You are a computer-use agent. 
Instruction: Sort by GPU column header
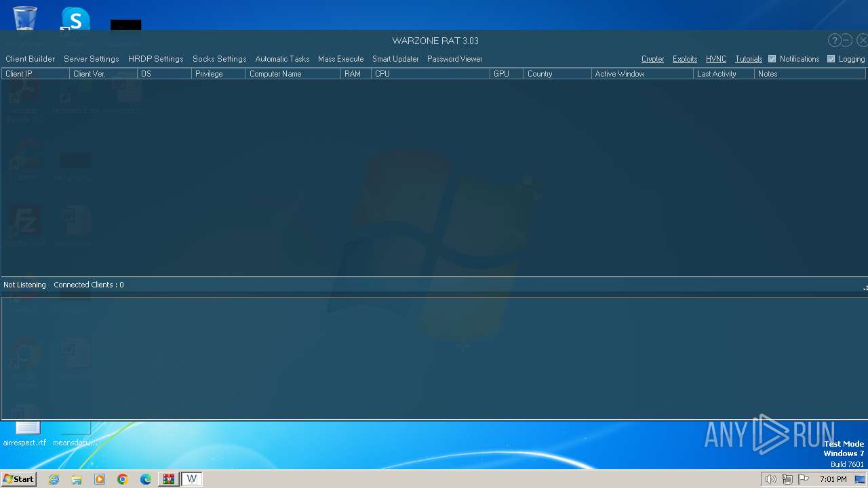[x=507, y=74]
